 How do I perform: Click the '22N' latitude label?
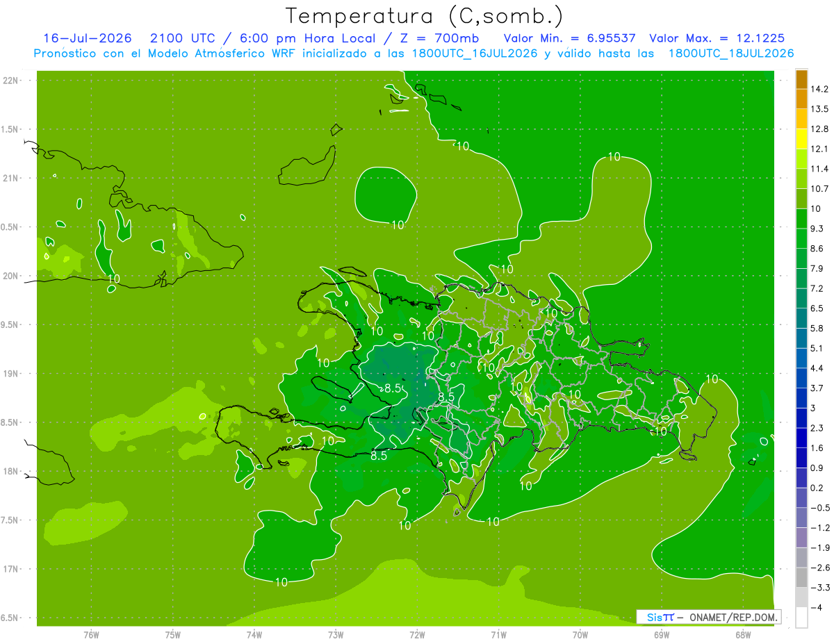pyautogui.click(x=11, y=81)
